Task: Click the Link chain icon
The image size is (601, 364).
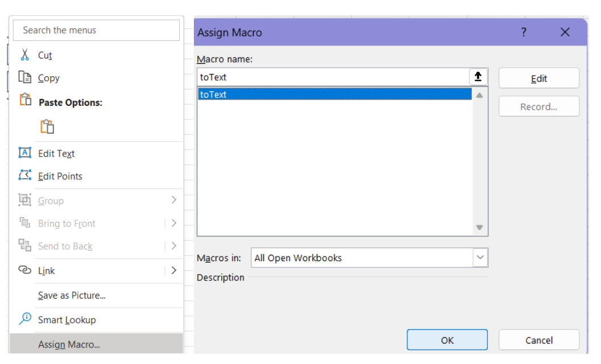Action: (x=24, y=270)
